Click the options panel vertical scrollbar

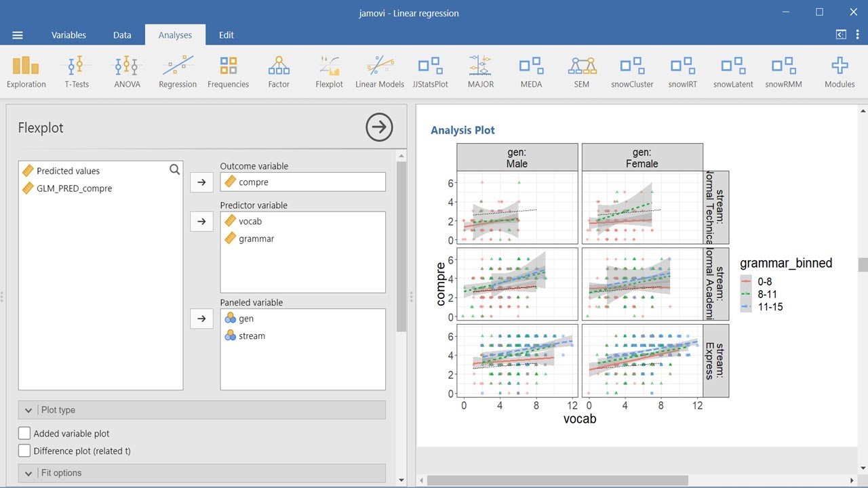pyautogui.click(x=401, y=247)
